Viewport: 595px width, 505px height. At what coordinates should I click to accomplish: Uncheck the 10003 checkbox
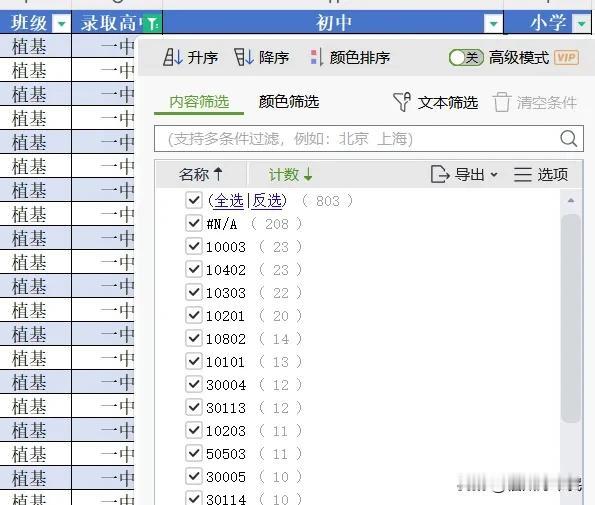point(194,246)
